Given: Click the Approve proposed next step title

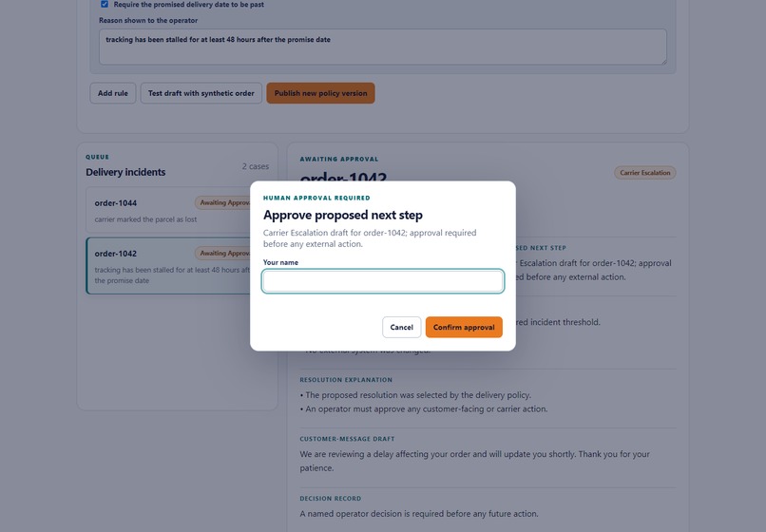Looking at the screenshot, I should [x=343, y=215].
